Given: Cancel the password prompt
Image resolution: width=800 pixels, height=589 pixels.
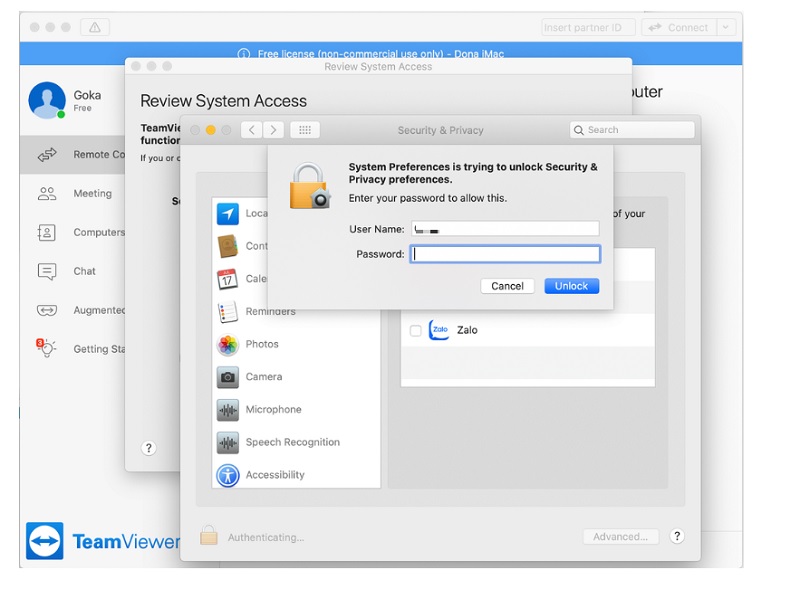Looking at the screenshot, I should click(507, 285).
